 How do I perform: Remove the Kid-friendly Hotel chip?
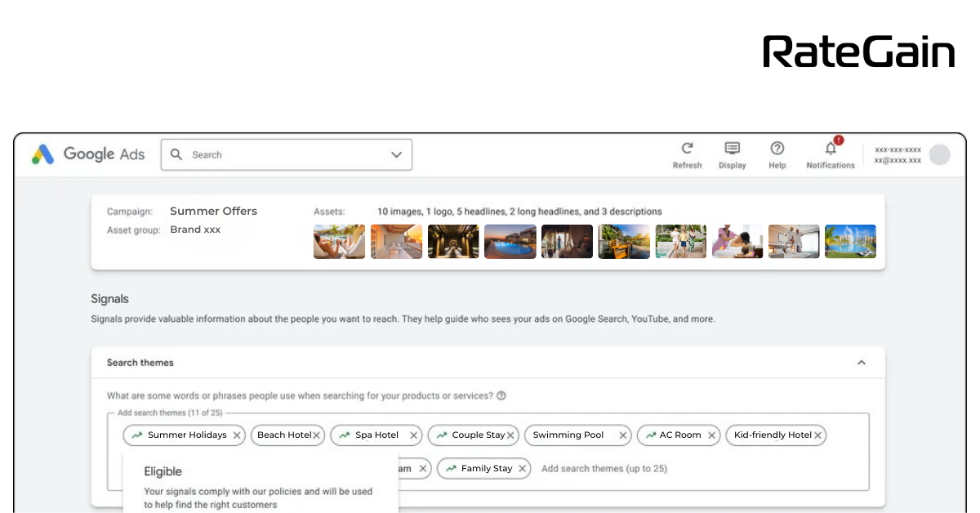817,435
